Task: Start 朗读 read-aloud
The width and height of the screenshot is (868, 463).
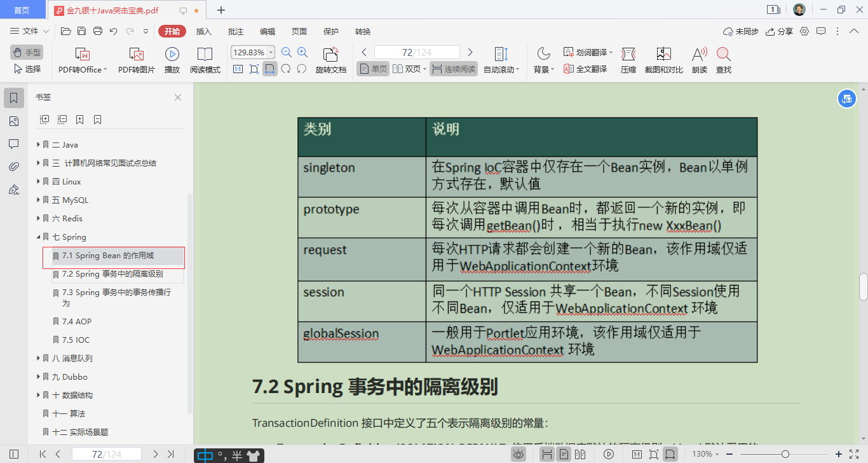Action: pyautogui.click(x=699, y=54)
